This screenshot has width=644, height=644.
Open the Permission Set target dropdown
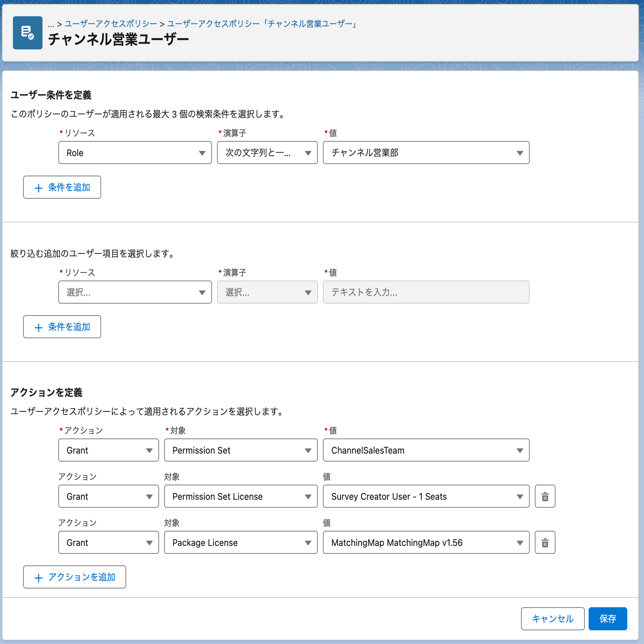pos(241,450)
